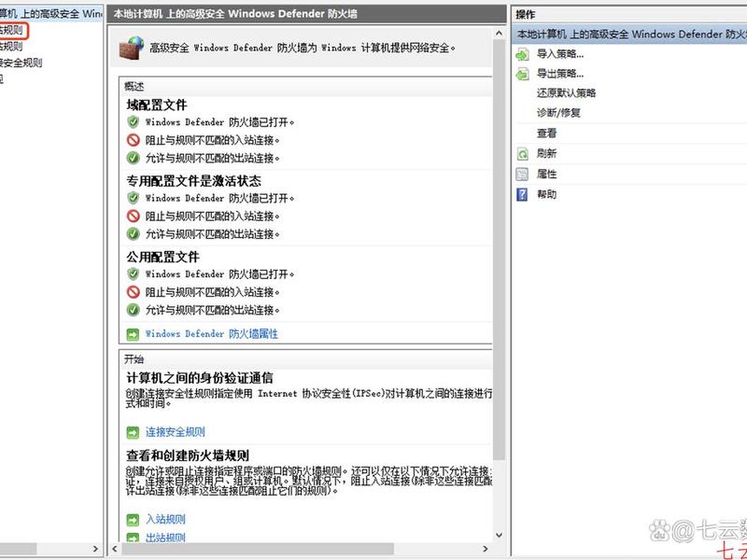The image size is (747, 560).
Task: Click green check icon under 域配置文件
Action: (x=133, y=158)
